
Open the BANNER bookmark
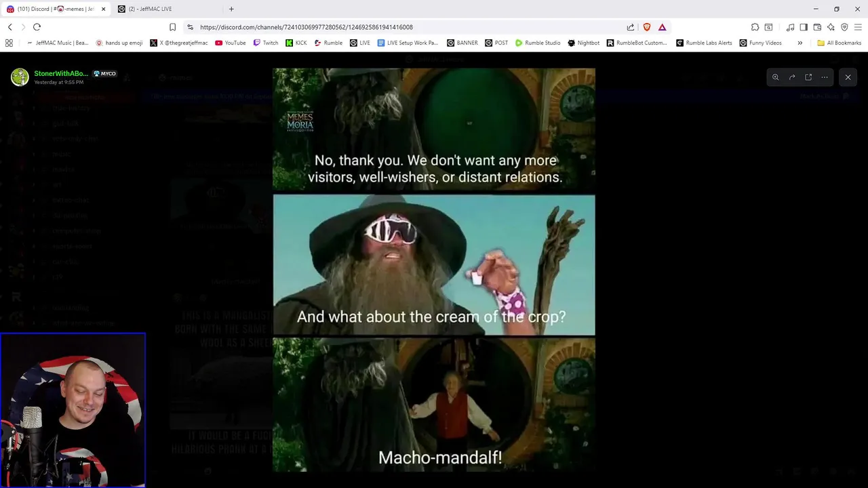462,43
